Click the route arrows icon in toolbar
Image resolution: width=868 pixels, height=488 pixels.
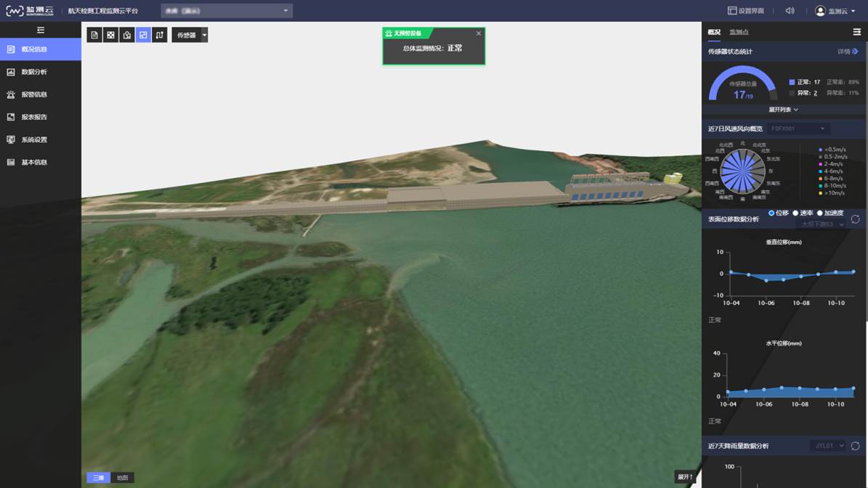pos(160,35)
